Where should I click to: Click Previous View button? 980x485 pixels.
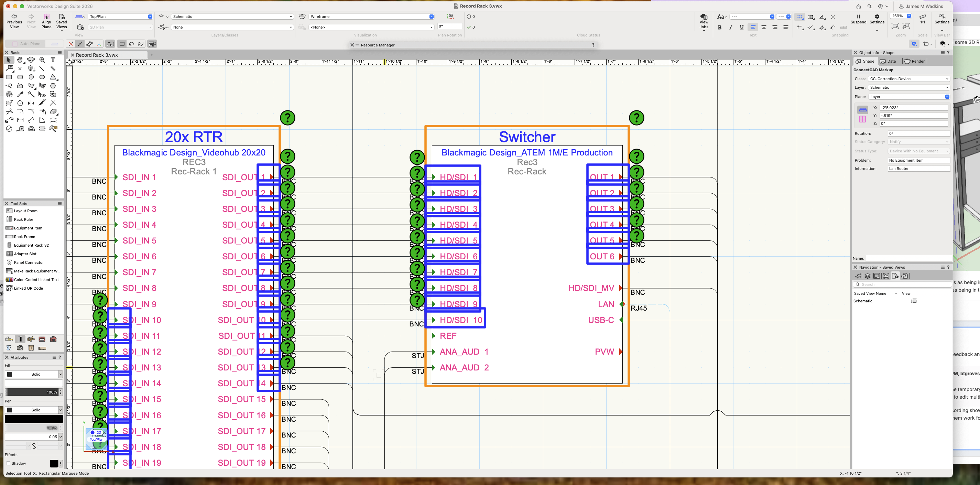[14, 21]
